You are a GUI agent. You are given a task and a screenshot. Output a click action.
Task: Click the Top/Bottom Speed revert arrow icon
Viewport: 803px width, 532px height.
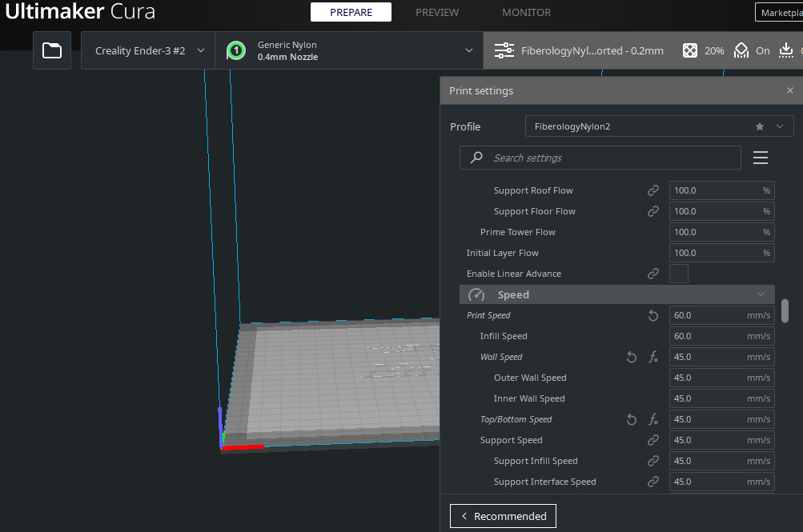[632, 419]
